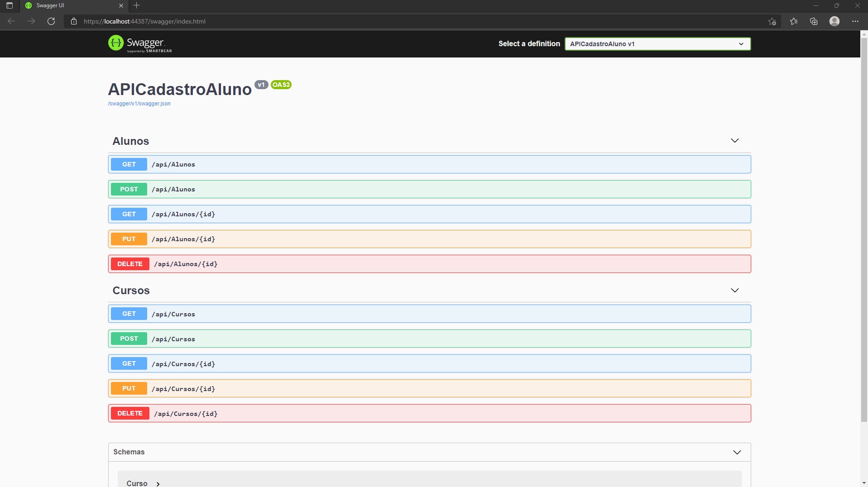Image resolution: width=868 pixels, height=487 pixels.
Task: Open the tab actions menu icon
Action: tap(10, 6)
